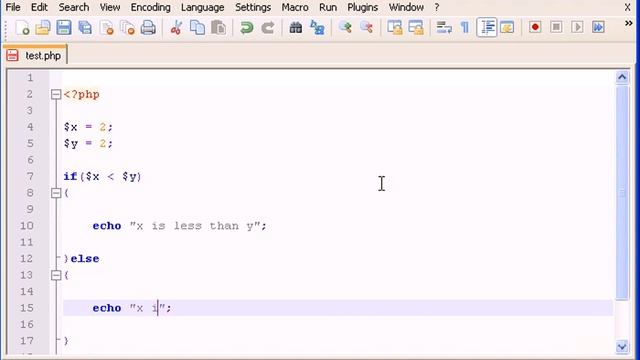Start macro recording with red button
This screenshot has width=640, height=360.
coord(535,27)
